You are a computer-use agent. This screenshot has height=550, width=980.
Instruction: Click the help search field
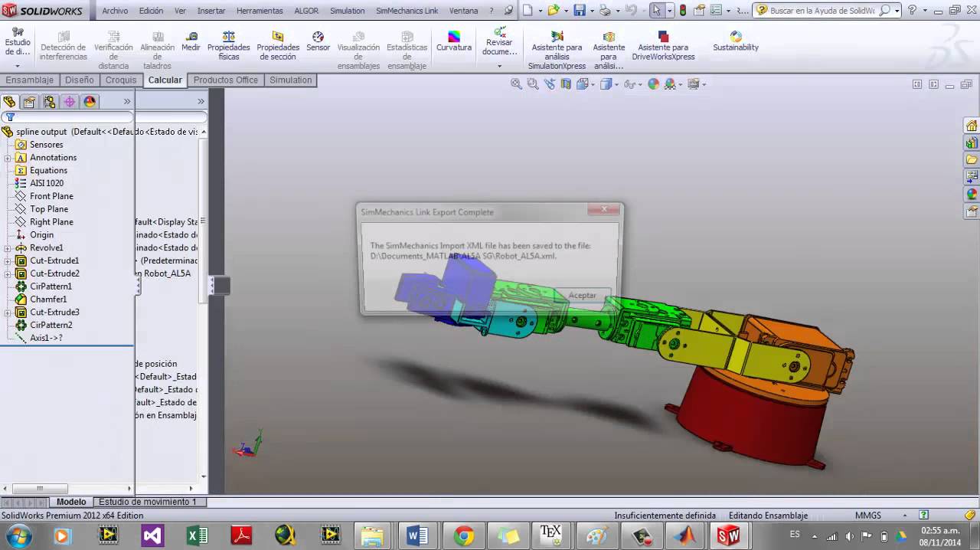point(822,11)
